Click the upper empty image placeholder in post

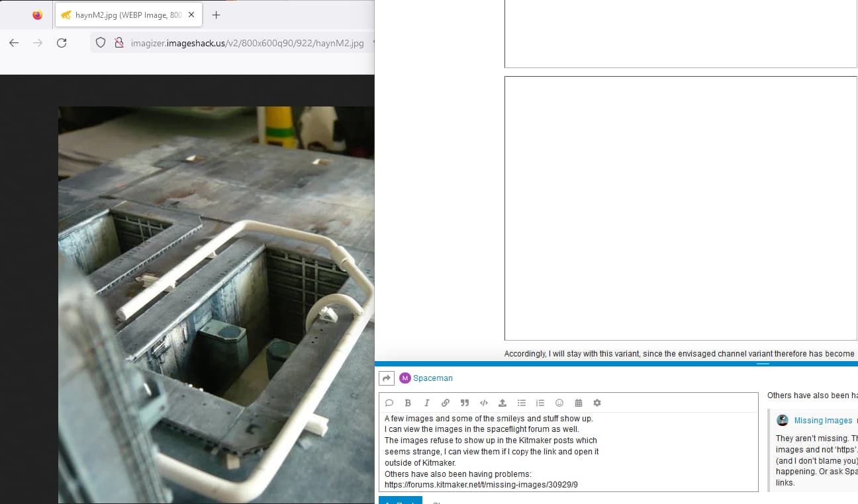click(681, 34)
